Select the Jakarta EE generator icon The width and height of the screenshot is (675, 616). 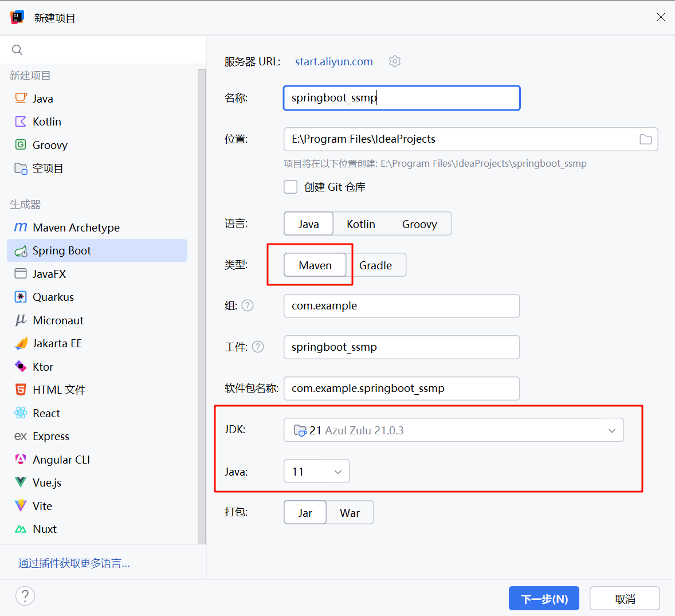pos(21,343)
